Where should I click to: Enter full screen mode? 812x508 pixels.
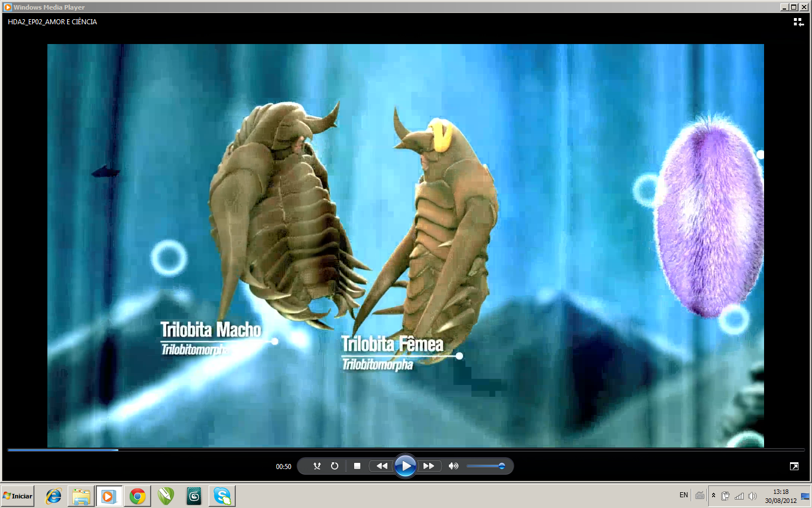[x=794, y=466]
